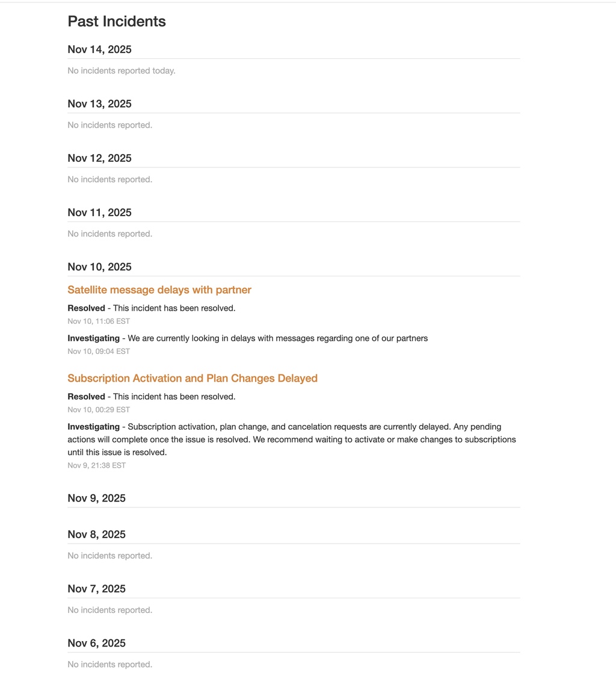Screen dimensions: 616x679
Task: Click the "No incidents reported today." text
Action: 122,71
